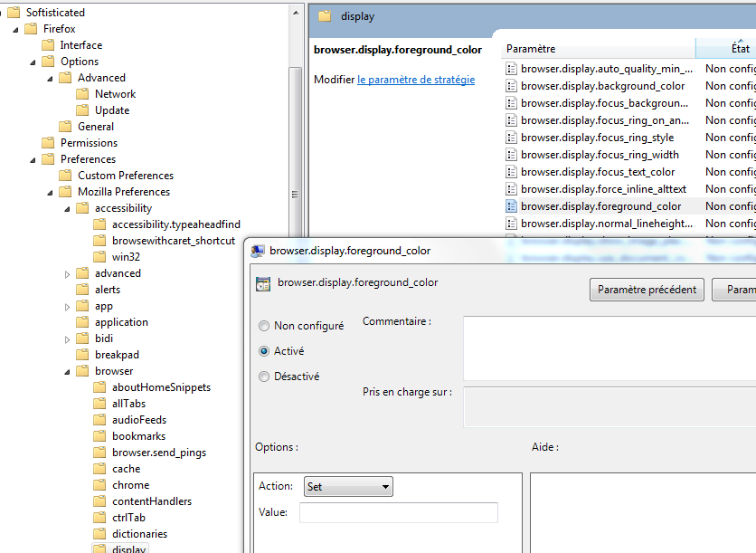This screenshot has width=756, height=553.
Task: Collapse the accessibility tree node
Action: tap(67, 209)
